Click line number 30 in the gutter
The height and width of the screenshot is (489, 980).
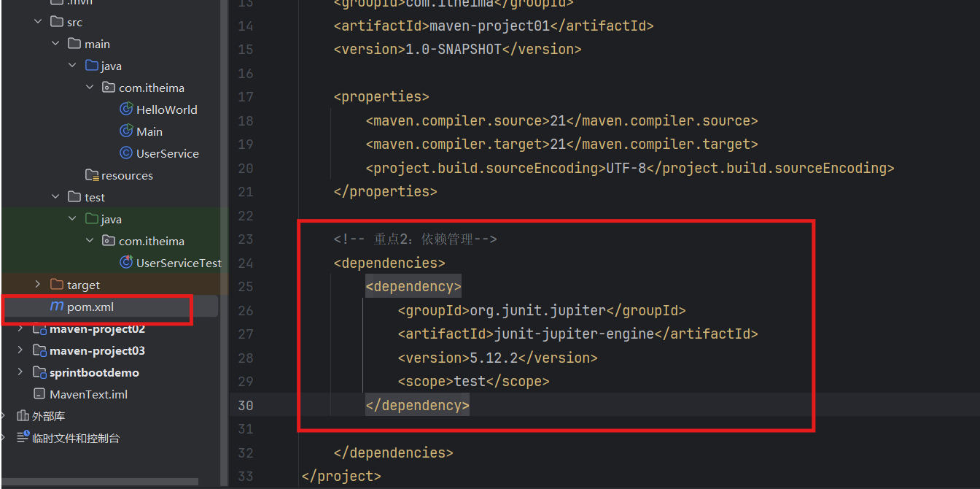click(x=246, y=405)
